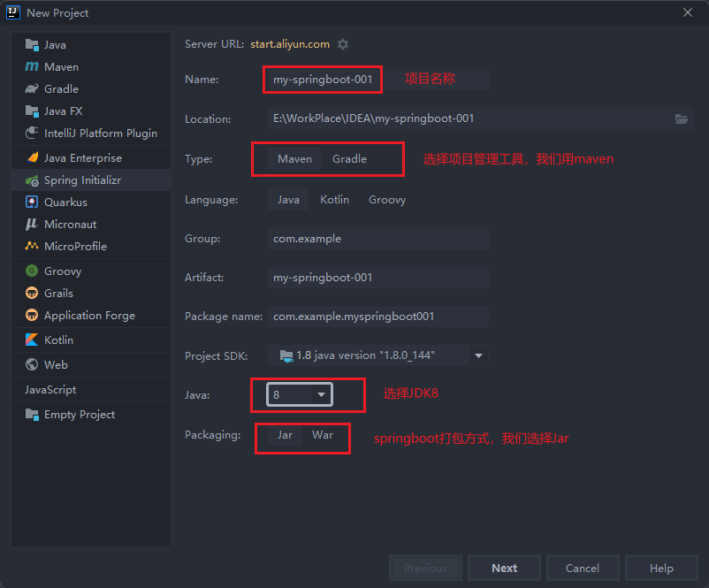Click the Kotlin logo icon
This screenshot has height=588, width=709.
32,340
